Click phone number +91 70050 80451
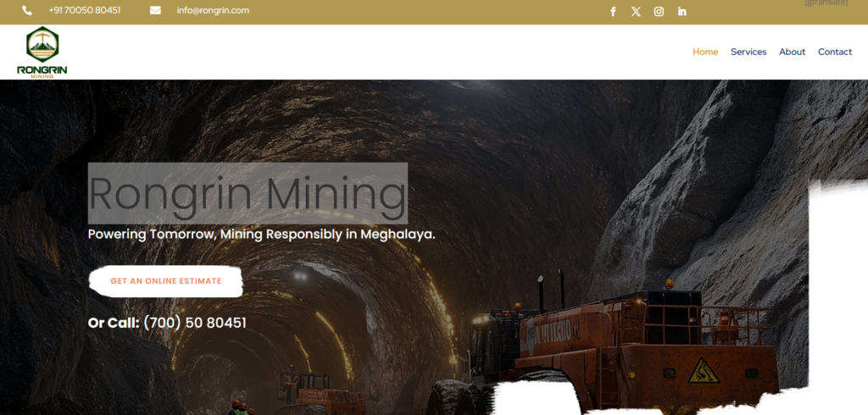 [85, 10]
